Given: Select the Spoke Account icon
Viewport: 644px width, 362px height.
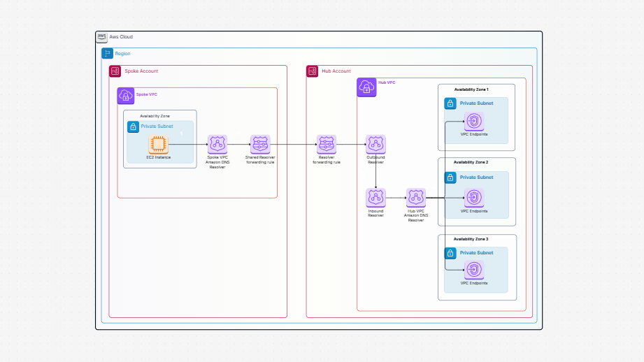Looking at the screenshot, I should click(x=115, y=71).
